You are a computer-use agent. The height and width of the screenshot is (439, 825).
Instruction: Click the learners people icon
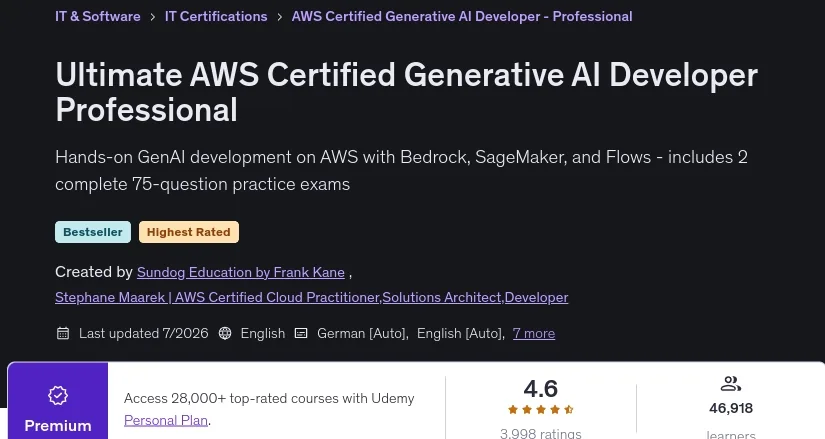[730, 384]
